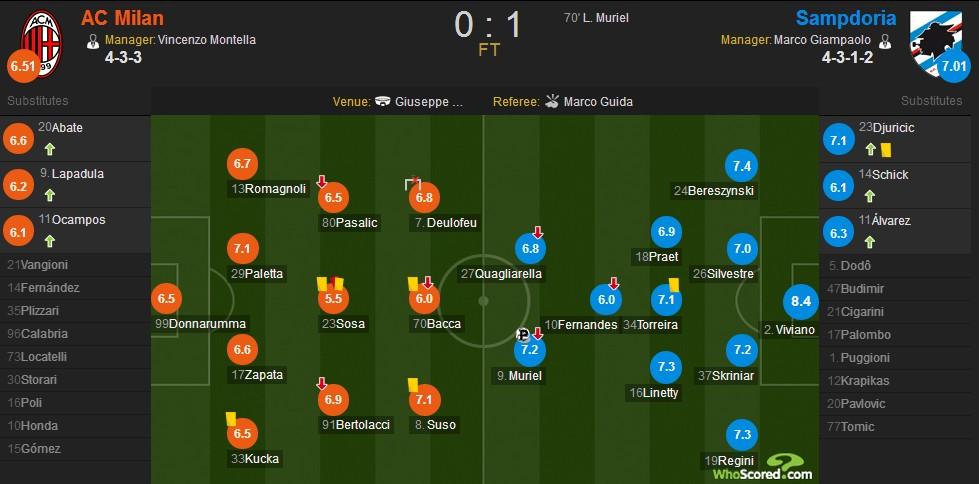Click the Marco Guida referee name
The image size is (980, 484).
[598, 101]
